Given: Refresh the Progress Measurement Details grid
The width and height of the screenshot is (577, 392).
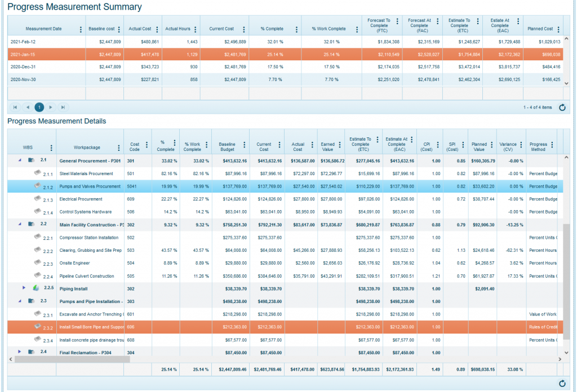Looking at the screenshot, I should click(x=562, y=383).
